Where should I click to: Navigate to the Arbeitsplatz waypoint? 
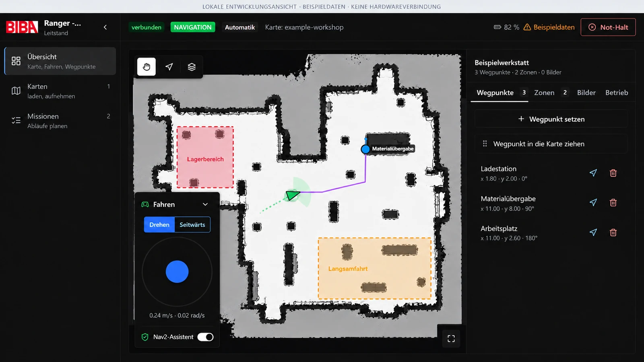click(593, 232)
